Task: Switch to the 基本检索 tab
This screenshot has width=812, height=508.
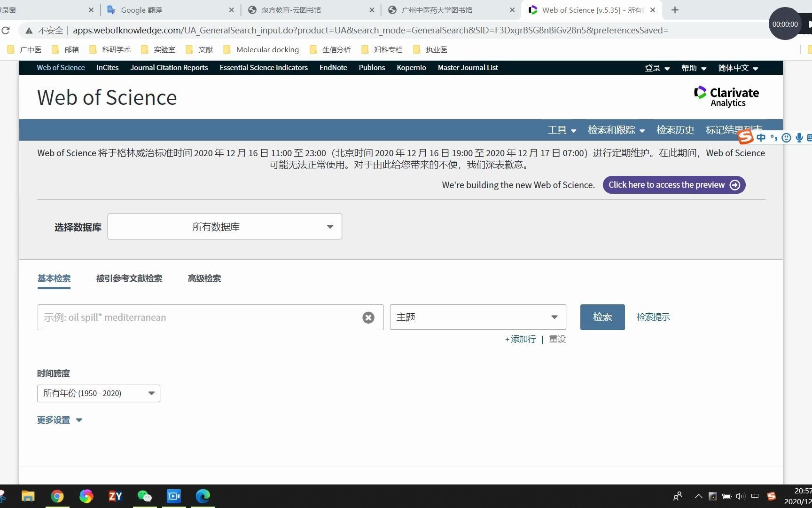Action: 54,278
